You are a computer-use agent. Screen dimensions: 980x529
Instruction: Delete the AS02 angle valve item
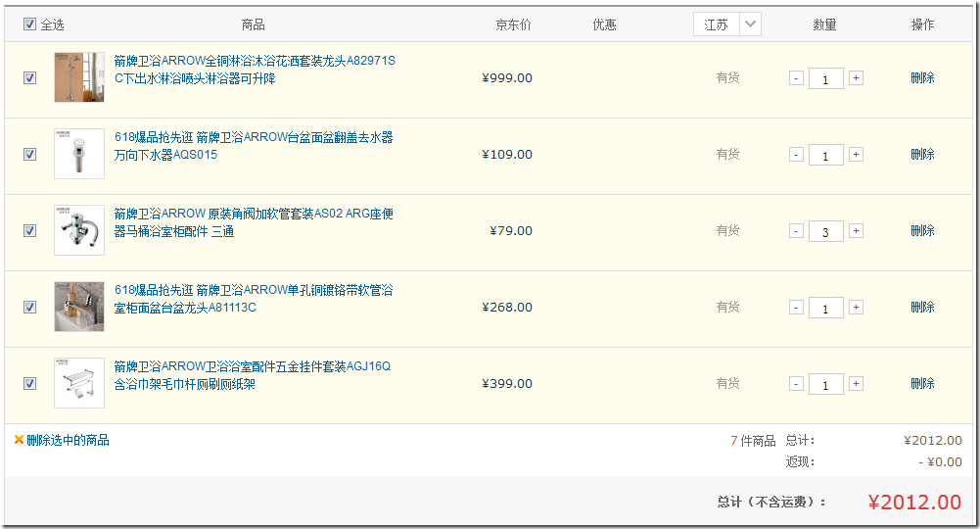coord(922,231)
